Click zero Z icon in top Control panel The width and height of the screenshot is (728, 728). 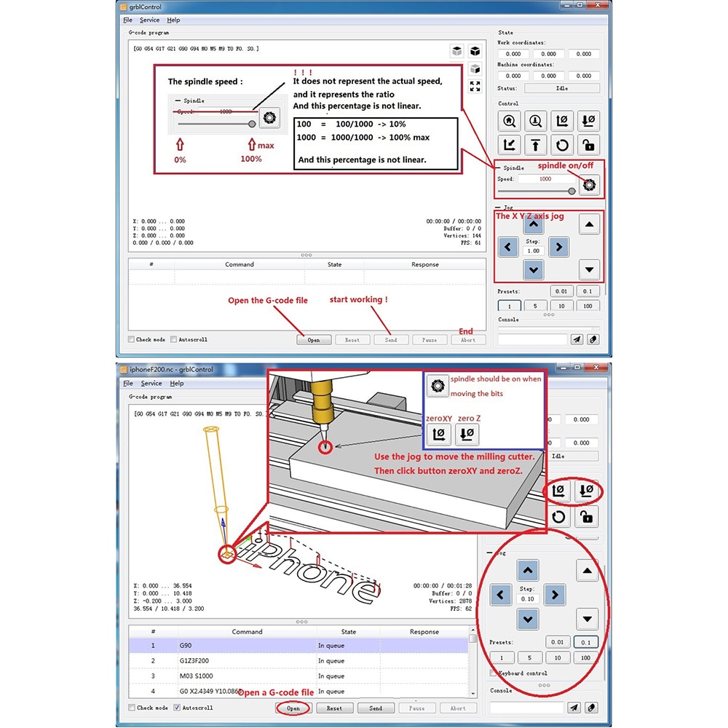pyautogui.click(x=588, y=121)
